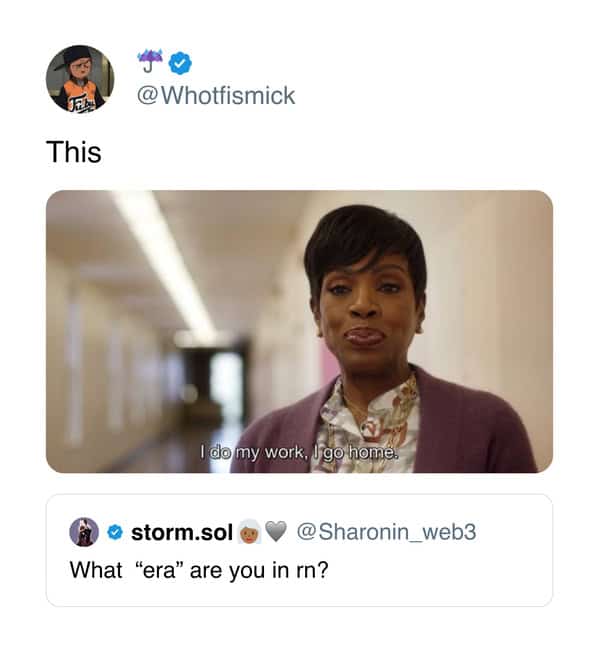Click the purple cardigan in the image
599x652 pixels.
point(470,428)
